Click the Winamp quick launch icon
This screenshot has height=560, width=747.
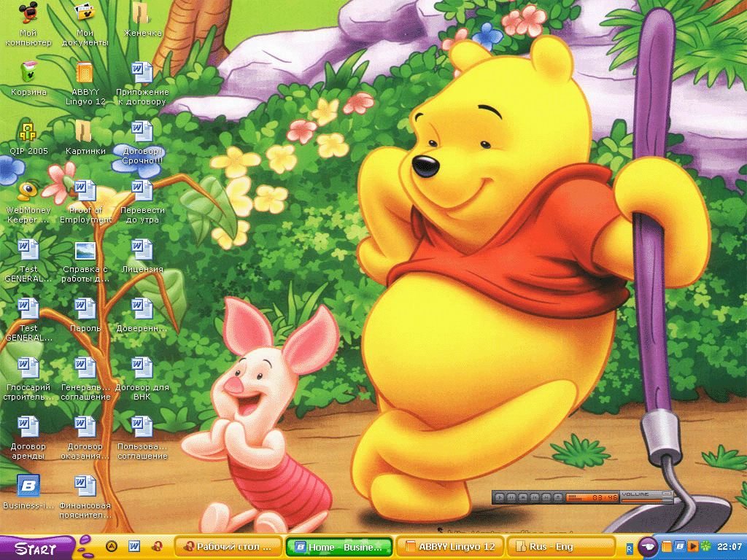pyautogui.click(x=112, y=546)
